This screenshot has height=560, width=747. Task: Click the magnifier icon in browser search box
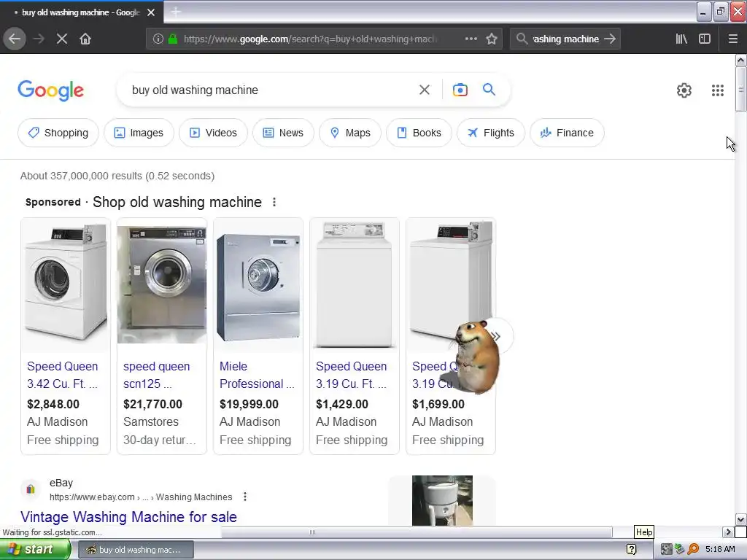click(x=522, y=39)
